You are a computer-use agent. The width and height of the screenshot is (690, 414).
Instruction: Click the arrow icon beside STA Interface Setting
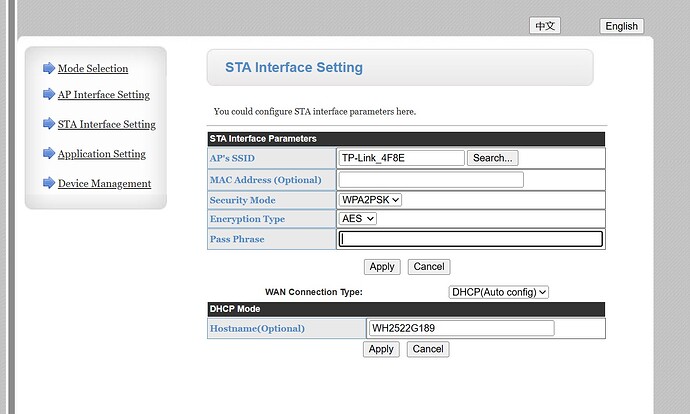48,124
